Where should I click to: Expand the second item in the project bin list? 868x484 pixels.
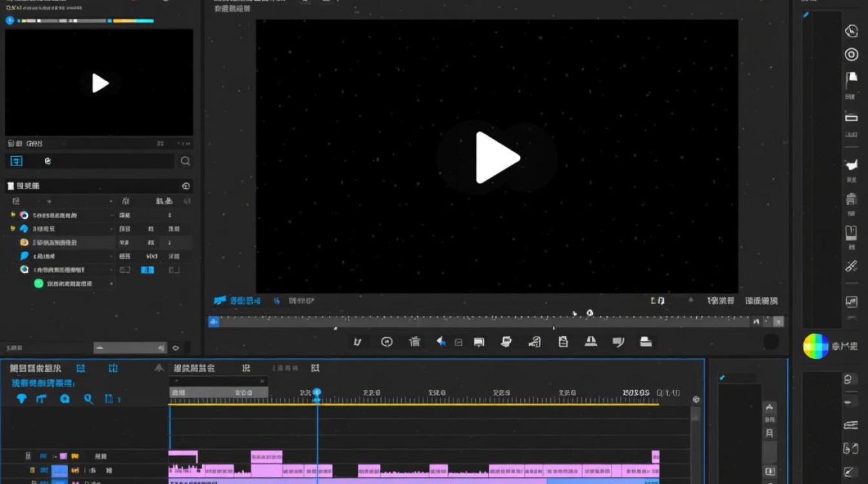point(12,228)
